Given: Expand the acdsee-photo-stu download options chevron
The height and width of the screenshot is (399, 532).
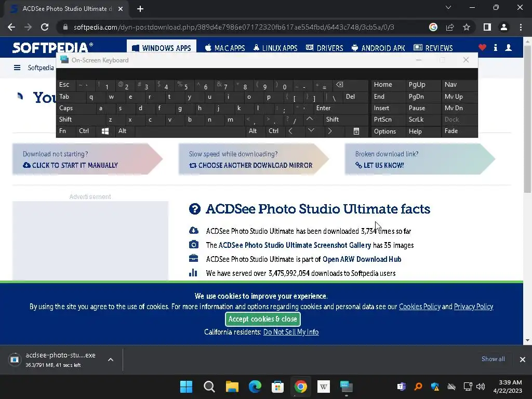Looking at the screenshot, I should pyautogui.click(x=111, y=360).
